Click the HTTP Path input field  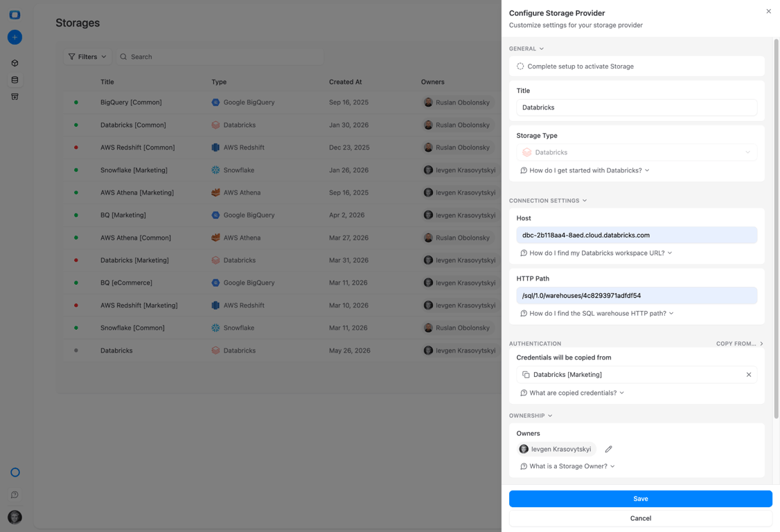pyautogui.click(x=637, y=296)
